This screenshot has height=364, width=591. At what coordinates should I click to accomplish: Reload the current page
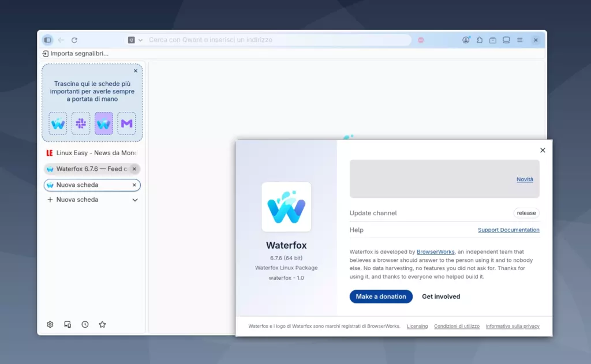tap(74, 40)
